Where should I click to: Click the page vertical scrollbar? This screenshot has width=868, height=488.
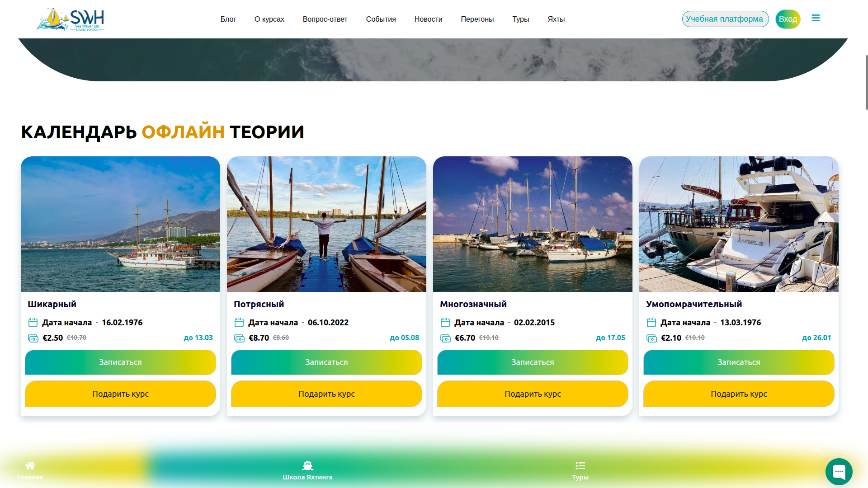866,82
